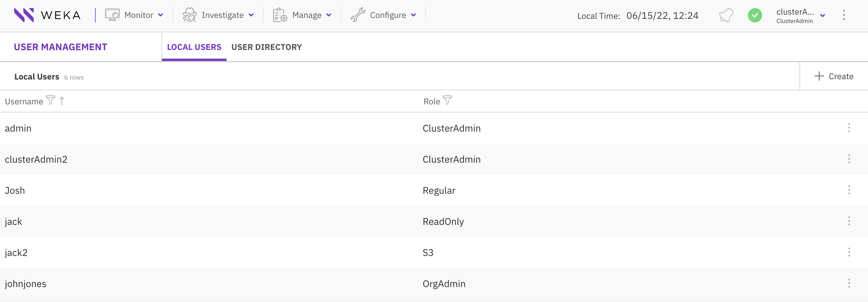
Task: Open the Role column filter
Action: click(447, 100)
